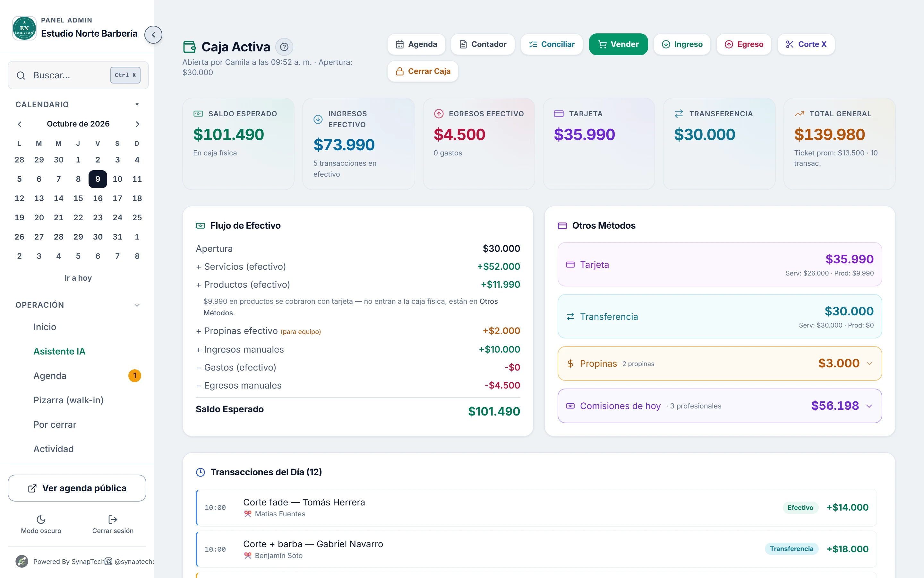This screenshot has height=578, width=924.
Task: Open Agenda in the sidebar menu
Action: [x=50, y=376]
